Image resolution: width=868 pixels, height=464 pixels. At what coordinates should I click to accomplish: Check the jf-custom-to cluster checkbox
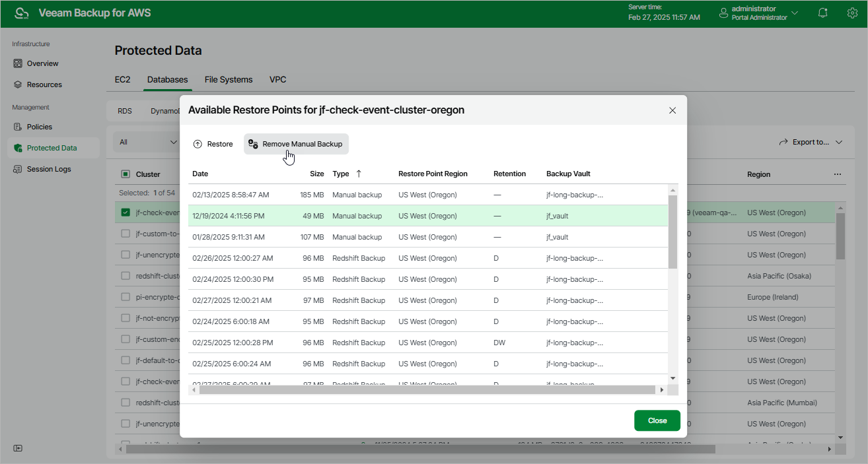[x=126, y=234]
